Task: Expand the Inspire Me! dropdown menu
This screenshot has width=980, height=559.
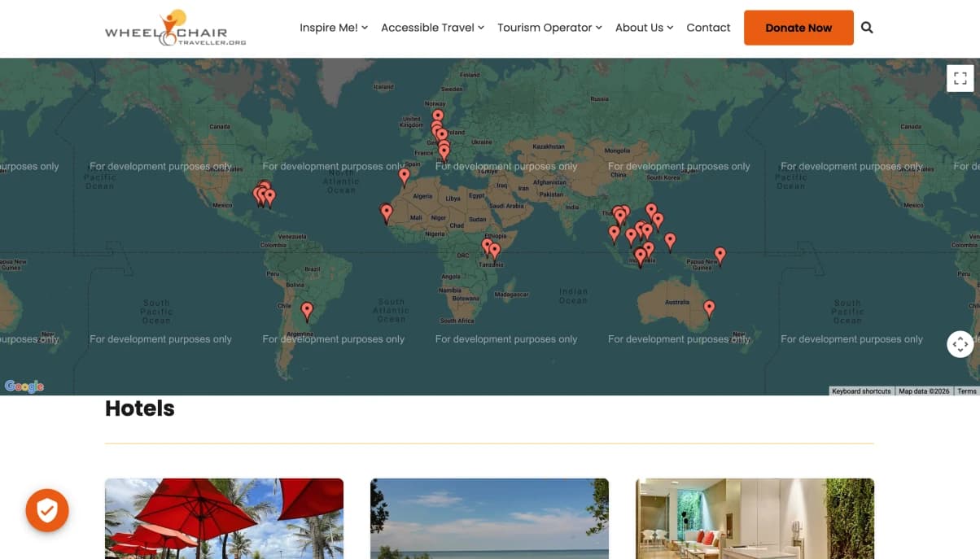Action: point(333,28)
